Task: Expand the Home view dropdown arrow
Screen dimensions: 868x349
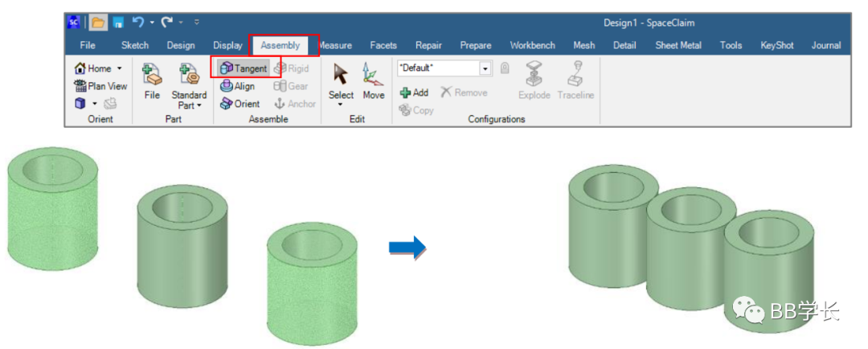Action: (119, 69)
